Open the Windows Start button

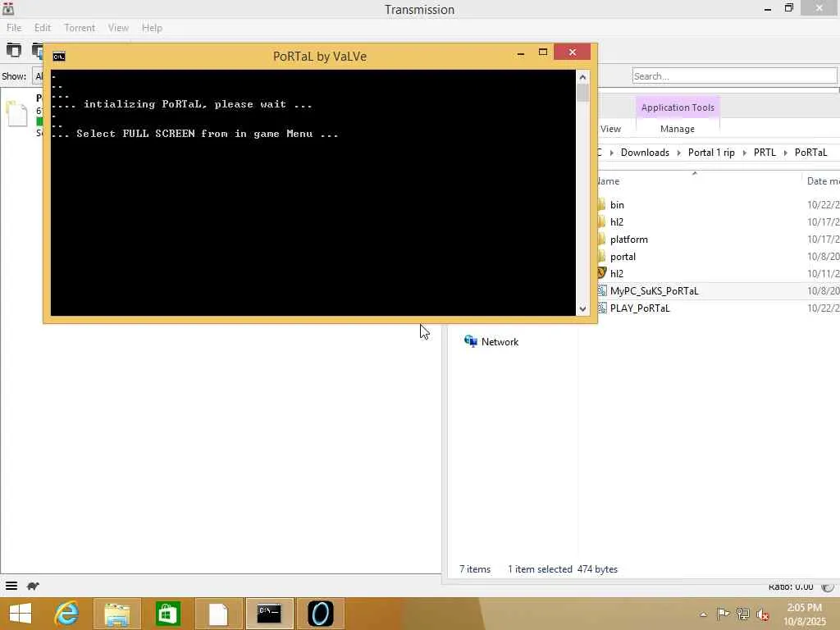click(21, 614)
